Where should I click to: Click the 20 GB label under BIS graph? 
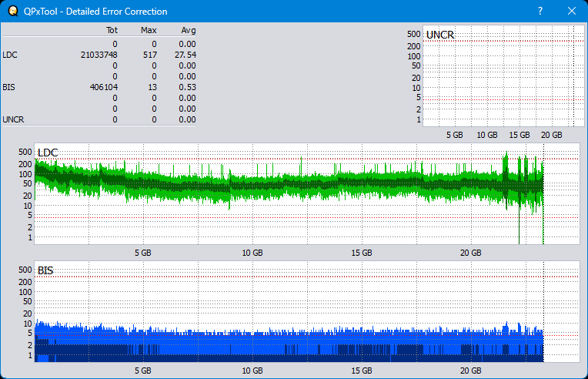coord(471,371)
